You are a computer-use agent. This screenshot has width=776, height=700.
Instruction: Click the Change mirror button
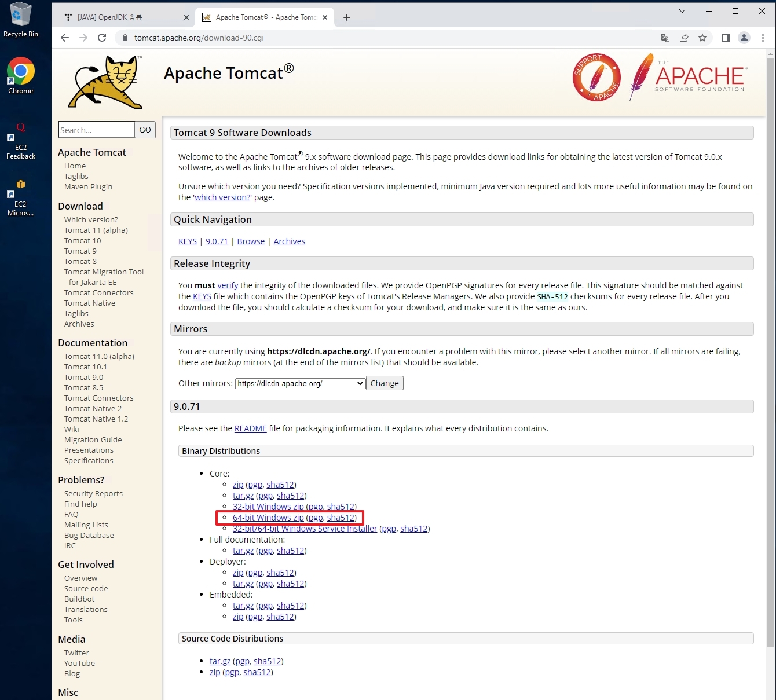pos(385,383)
